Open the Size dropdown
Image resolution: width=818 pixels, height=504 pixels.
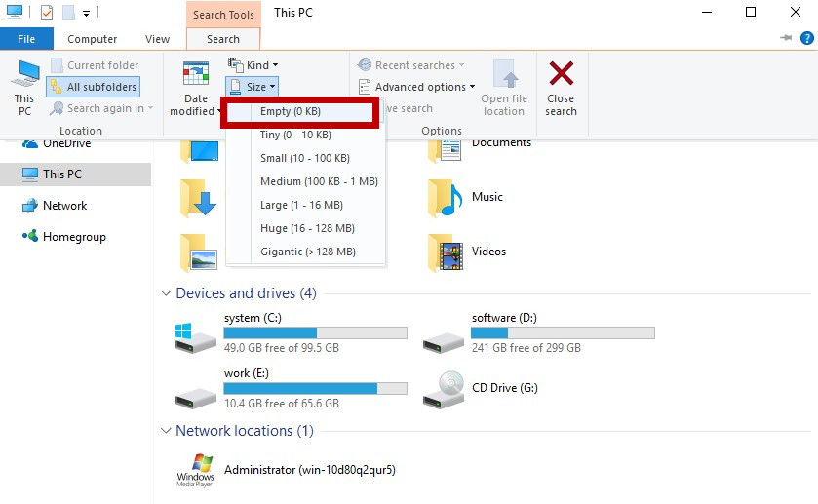(252, 87)
